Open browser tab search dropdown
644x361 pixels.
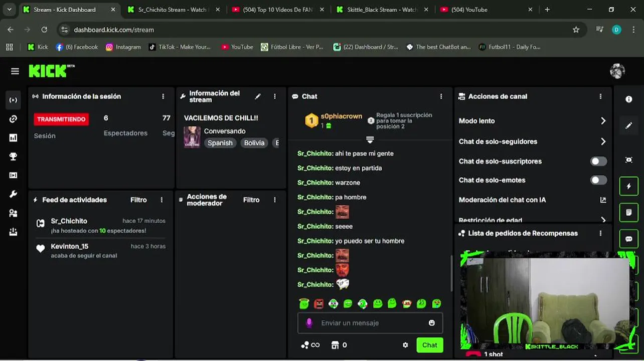pos(9,10)
